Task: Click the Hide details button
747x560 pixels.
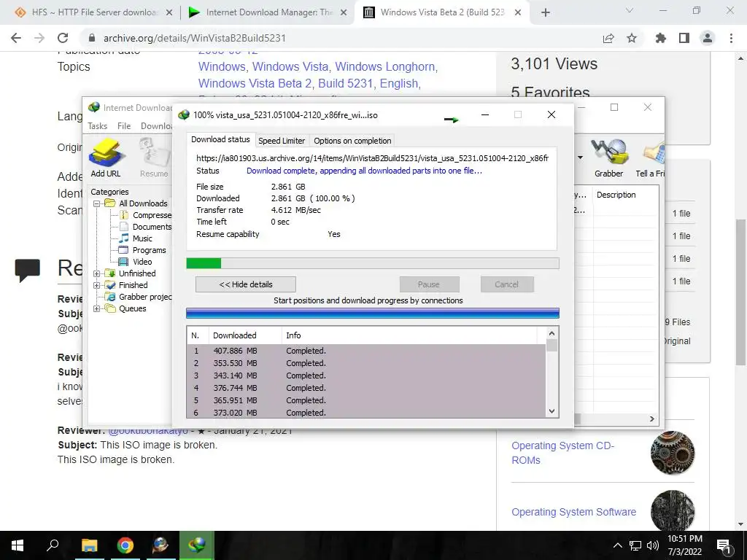Action: (246, 284)
